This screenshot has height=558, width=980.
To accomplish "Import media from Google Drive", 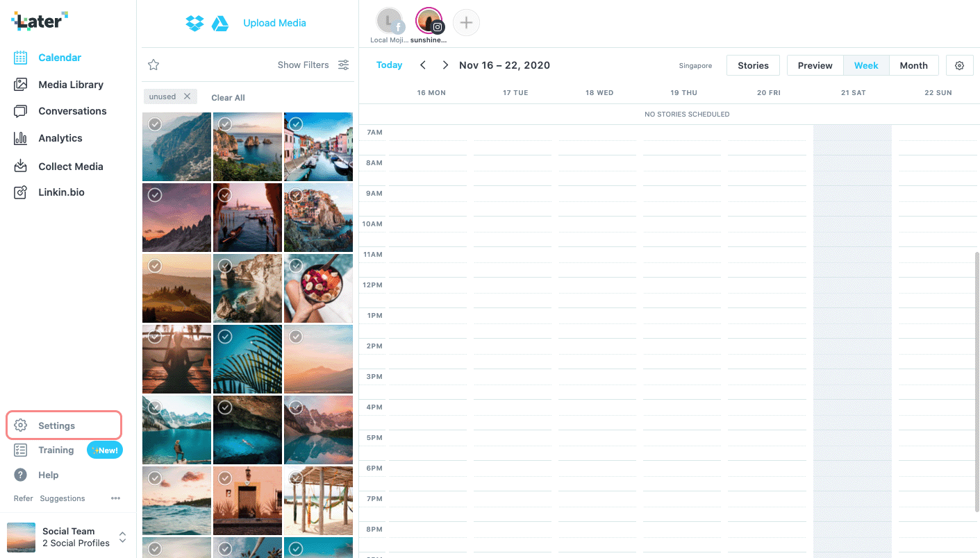I will [220, 23].
